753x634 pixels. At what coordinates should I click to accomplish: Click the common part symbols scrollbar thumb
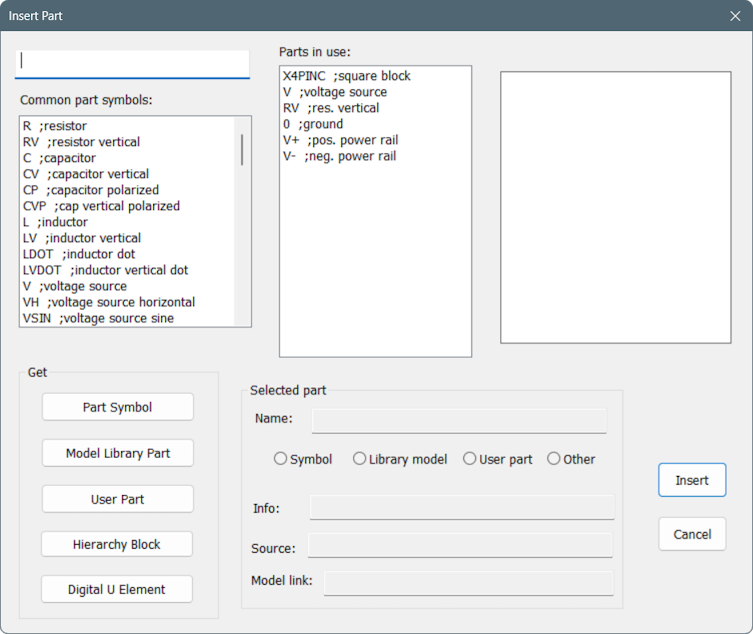[x=242, y=149]
